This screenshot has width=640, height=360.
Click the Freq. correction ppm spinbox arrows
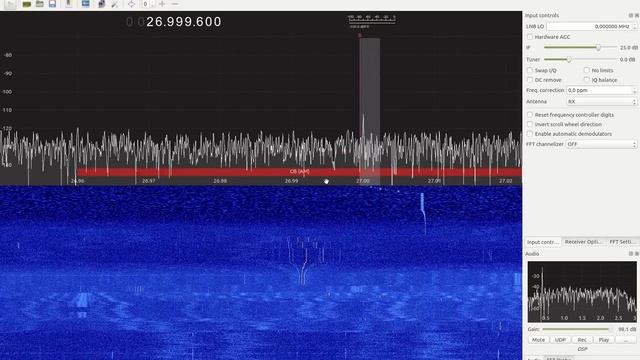(x=634, y=90)
